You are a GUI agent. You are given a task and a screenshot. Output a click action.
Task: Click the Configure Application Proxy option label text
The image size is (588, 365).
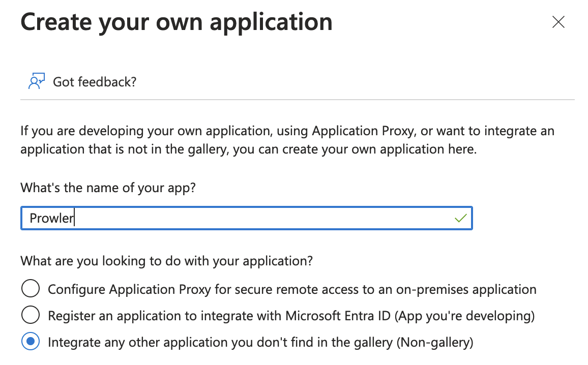click(292, 289)
